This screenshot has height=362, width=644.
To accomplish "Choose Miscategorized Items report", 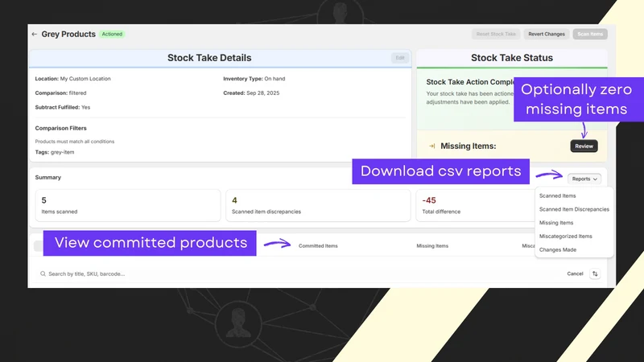I will (x=566, y=237).
